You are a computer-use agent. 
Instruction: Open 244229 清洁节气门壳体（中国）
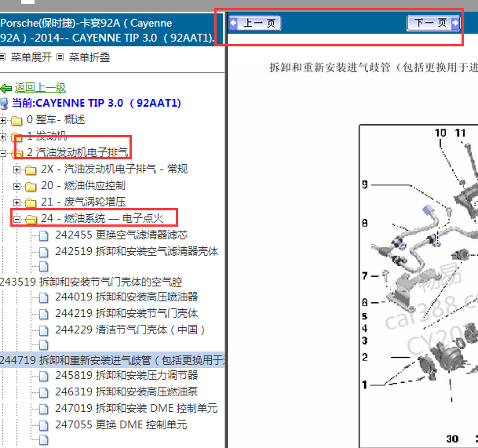[x=130, y=330]
